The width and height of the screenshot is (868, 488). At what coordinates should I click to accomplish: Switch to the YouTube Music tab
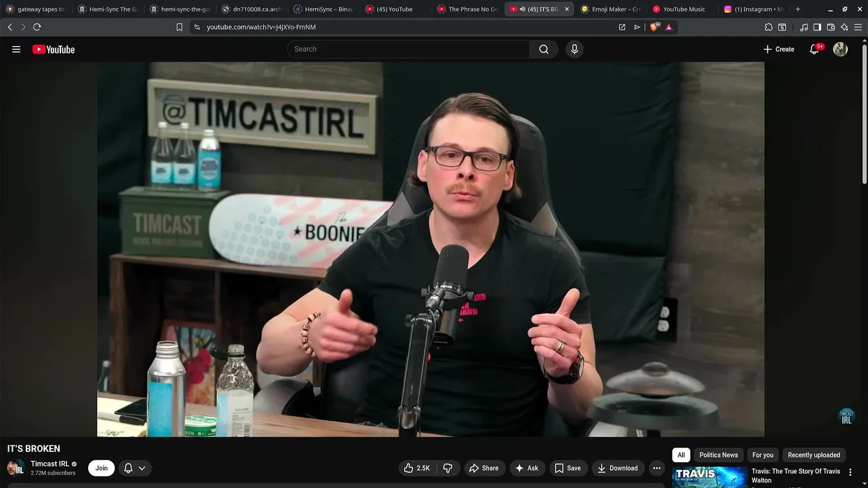[x=682, y=9]
